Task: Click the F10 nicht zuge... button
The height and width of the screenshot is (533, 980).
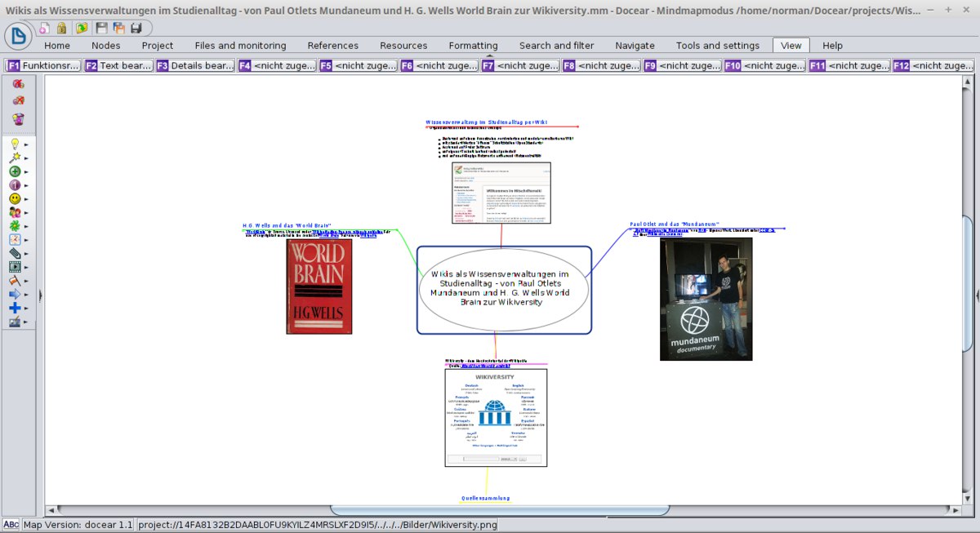Action: coord(764,65)
